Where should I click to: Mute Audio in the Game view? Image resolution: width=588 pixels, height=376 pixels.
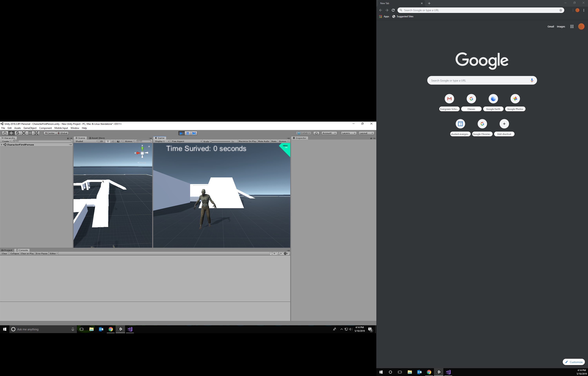263,141
